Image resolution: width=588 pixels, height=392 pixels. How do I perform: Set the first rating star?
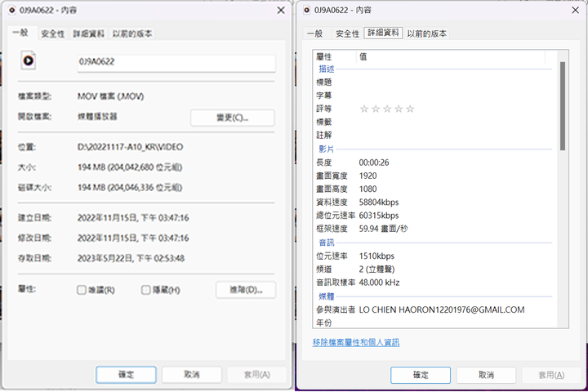(363, 109)
